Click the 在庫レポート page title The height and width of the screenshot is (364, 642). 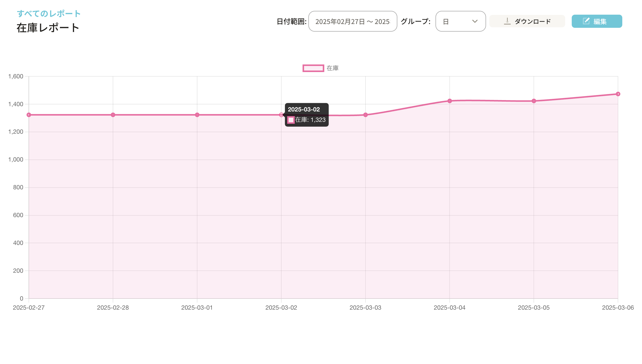pyautogui.click(x=48, y=28)
